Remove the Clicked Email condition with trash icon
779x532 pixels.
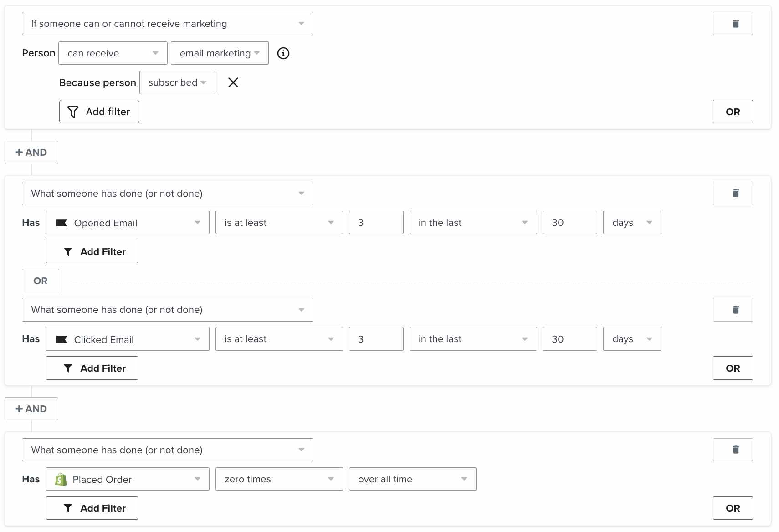(x=733, y=310)
